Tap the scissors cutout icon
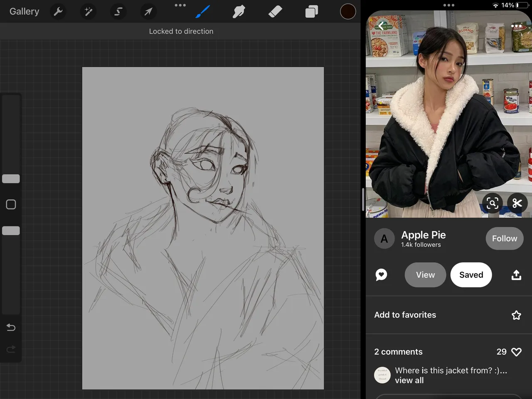The height and width of the screenshot is (399, 532). point(517,203)
